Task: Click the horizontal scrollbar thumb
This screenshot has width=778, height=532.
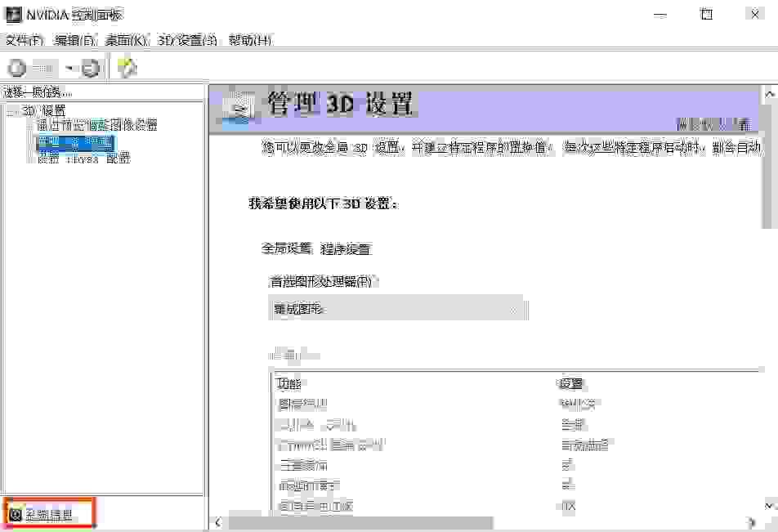Action: click(360, 522)
